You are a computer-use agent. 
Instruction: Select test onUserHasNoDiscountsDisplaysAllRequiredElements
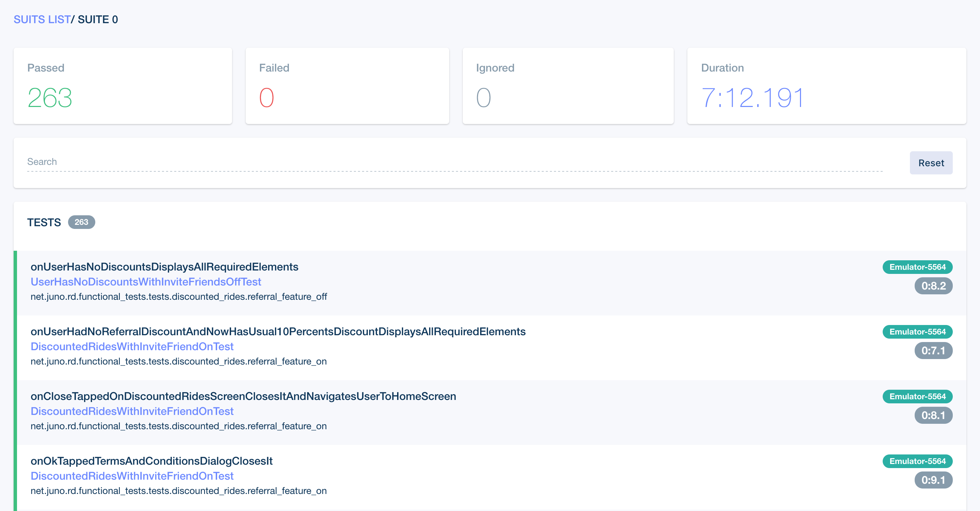(x=164, y=266)
